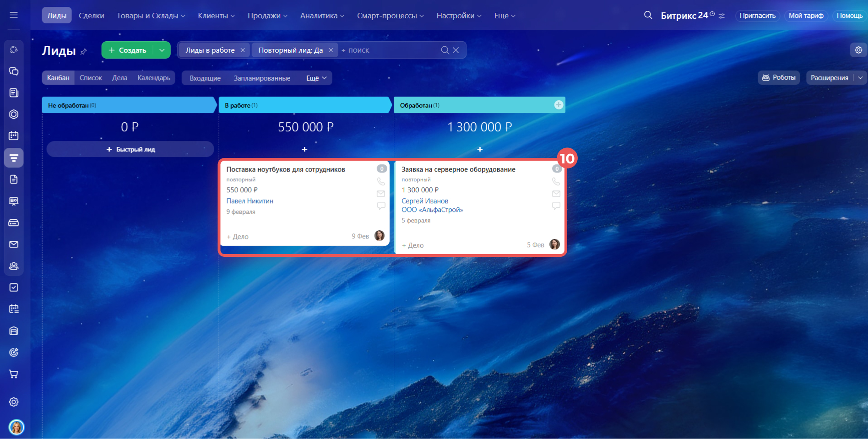Select the CRM funnel icon in sidebar
This screenshot has height=439, width=868.
[x=14, y=158]
